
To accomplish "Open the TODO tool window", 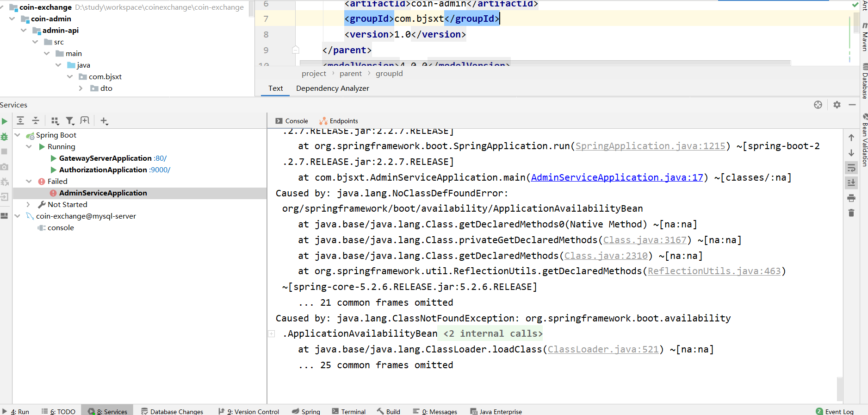I will coord(59,411).
